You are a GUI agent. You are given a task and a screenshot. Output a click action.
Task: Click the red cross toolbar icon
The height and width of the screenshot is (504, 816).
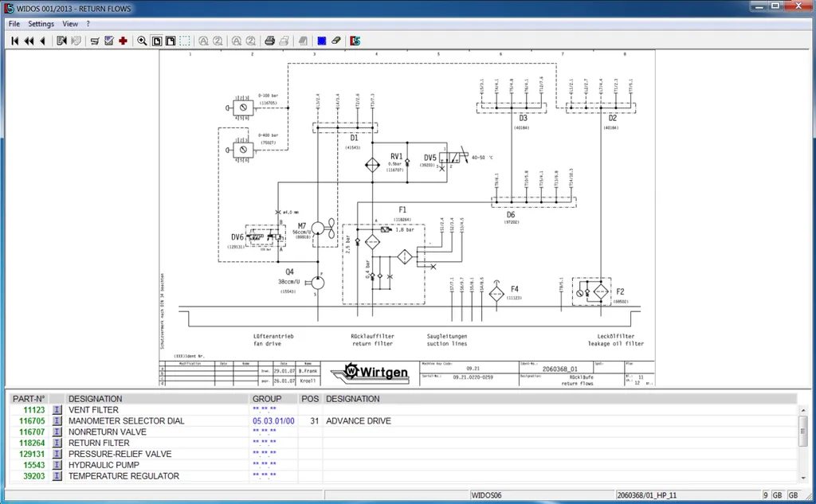tap(123, 41)
